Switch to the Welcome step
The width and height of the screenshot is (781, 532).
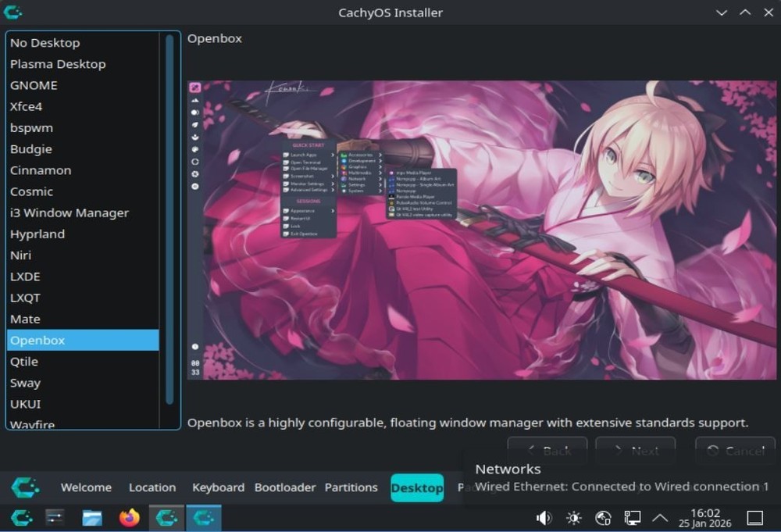coord(86,487)
